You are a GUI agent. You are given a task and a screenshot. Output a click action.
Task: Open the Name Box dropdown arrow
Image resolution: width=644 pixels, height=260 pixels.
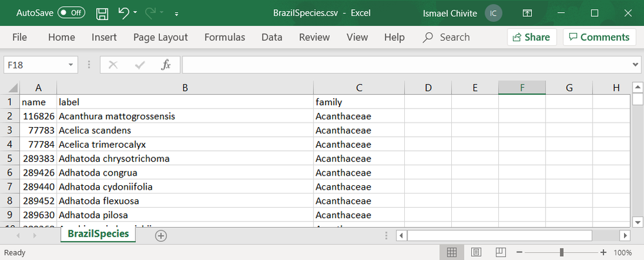[72, 65]
